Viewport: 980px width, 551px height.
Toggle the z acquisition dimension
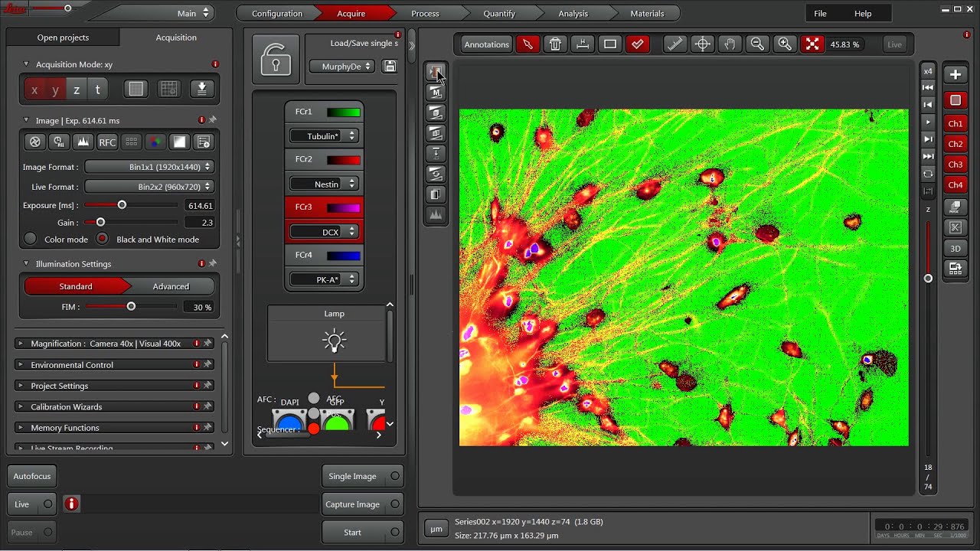pyautogui.click(x=77, y=90)
